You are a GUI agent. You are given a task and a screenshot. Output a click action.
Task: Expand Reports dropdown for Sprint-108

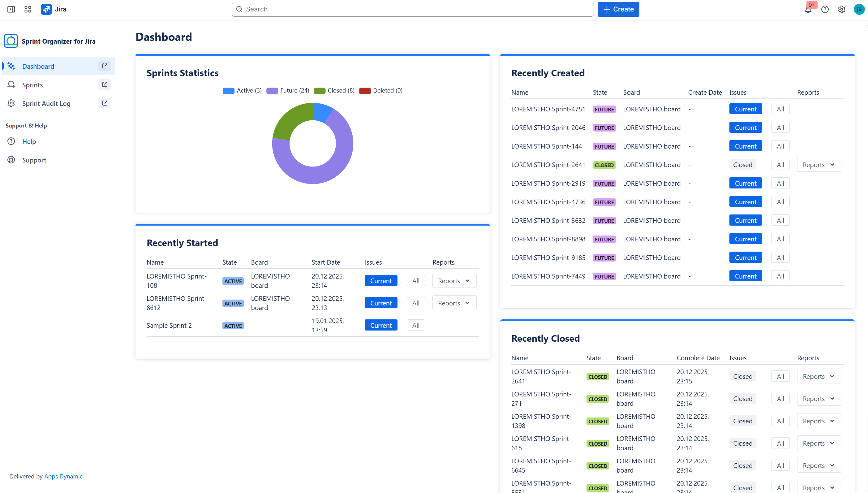click(454, 281)
